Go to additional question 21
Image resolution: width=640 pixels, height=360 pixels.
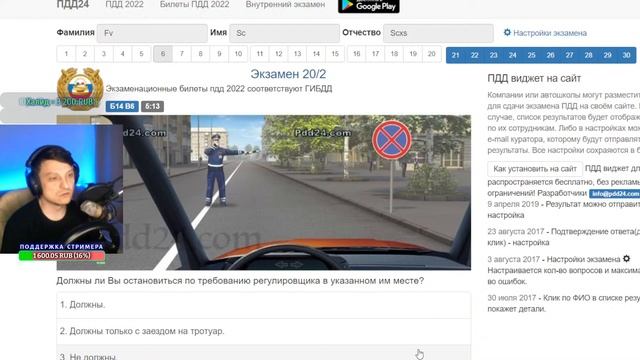click(456, 55)
